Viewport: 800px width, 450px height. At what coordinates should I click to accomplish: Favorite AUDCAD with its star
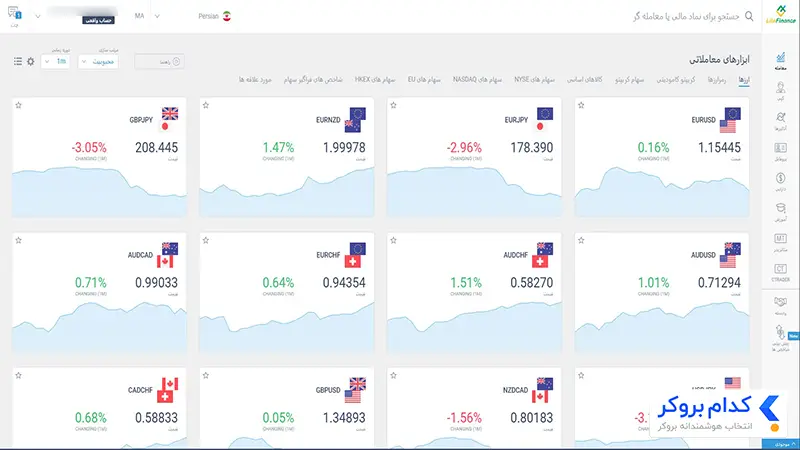18,240
